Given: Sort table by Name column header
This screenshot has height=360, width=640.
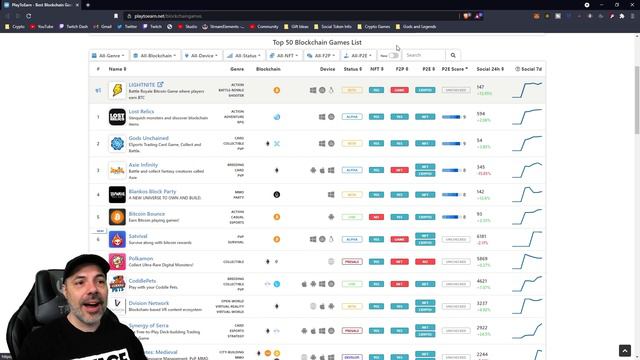Looking at the screenshot, I should (x=117, y=69).
